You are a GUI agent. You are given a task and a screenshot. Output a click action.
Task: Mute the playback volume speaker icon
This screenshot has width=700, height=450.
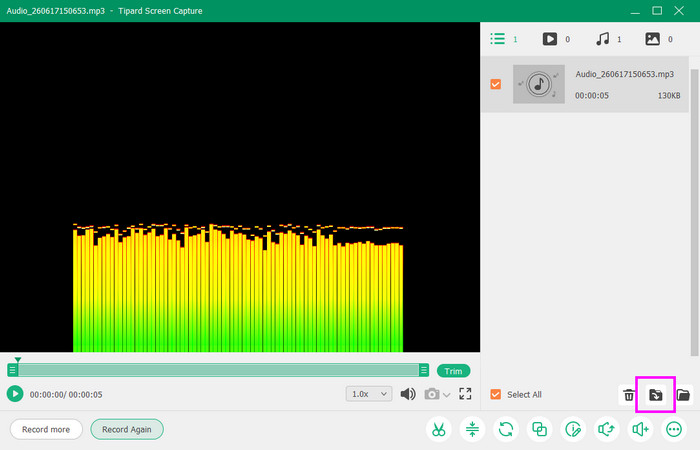pos(408,394)
